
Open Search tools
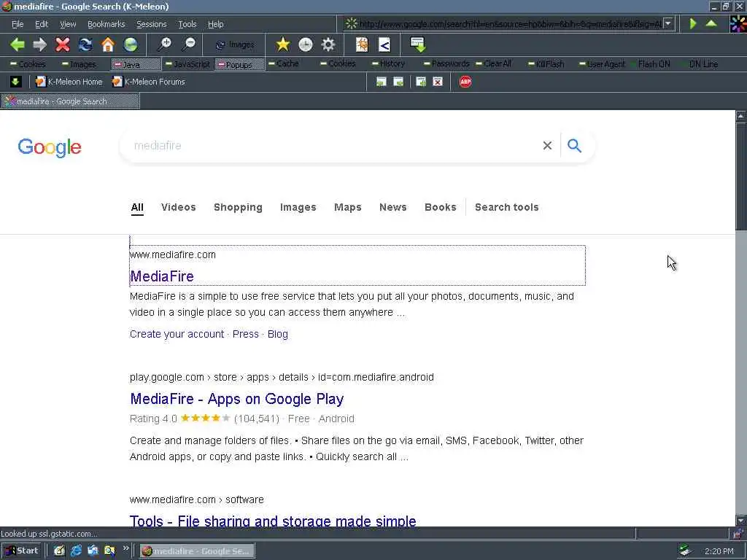[507, 207]
